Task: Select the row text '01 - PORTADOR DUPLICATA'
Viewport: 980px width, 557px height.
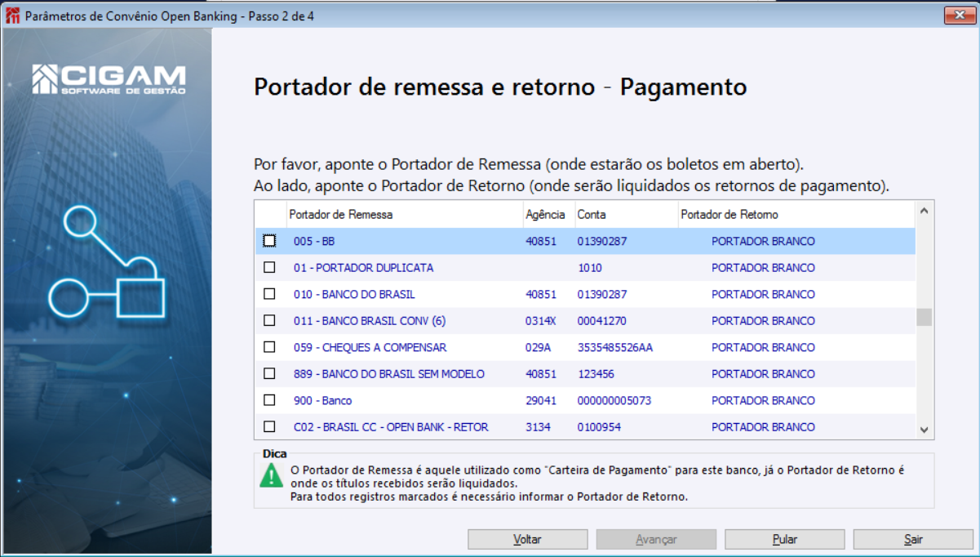Action: 364,268
